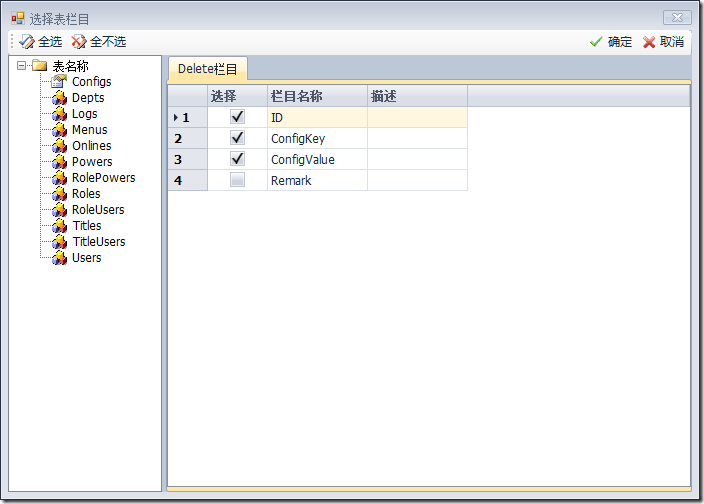Check the Remark row checkbox
This screenshot has width=704, height=504.
click(238, 180)
